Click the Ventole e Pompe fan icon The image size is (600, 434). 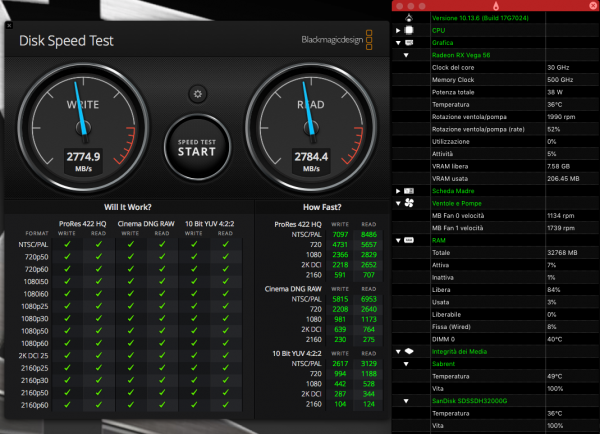409,202
